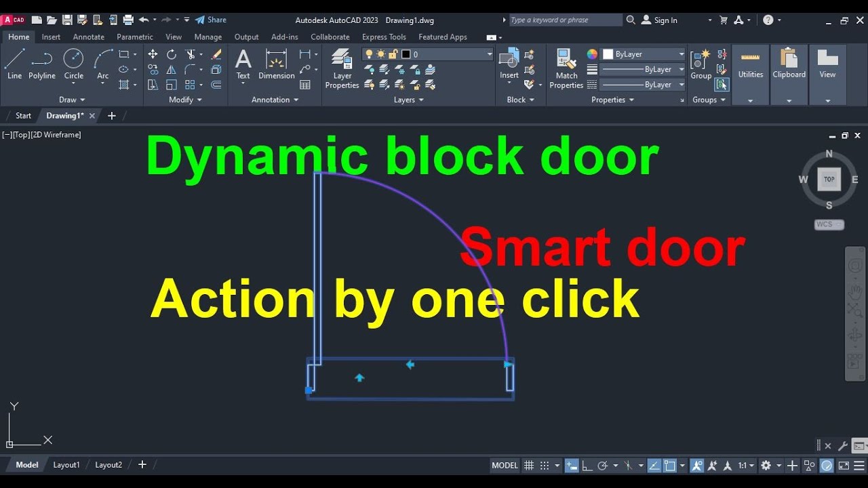
Task: Expand the Modify panel
Action: (x=185, y=100)
